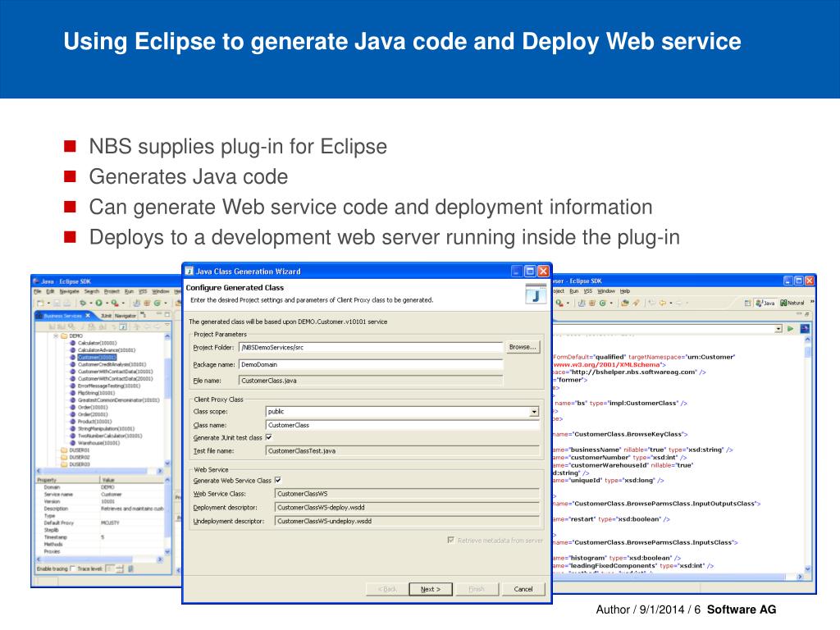Open the URL address dropdown in the browser window
The width and height of the screenshot is (840, 630).
[x=778, y=329]
